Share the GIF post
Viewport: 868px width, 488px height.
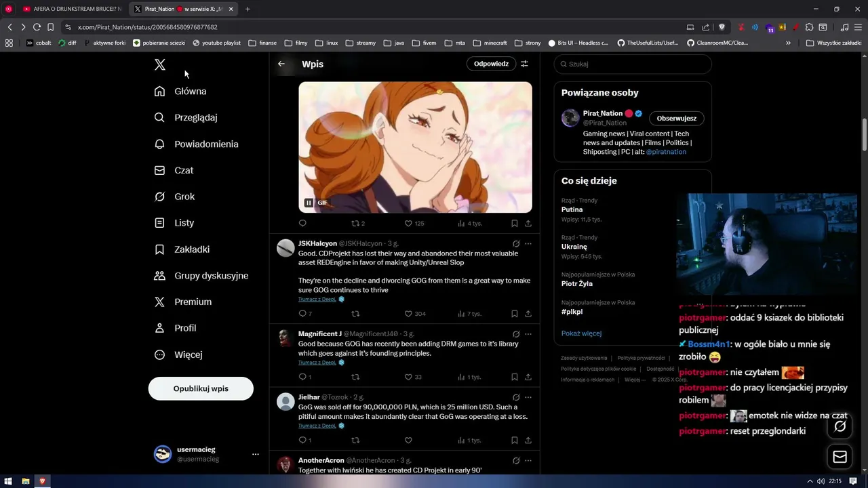point(528,223)
